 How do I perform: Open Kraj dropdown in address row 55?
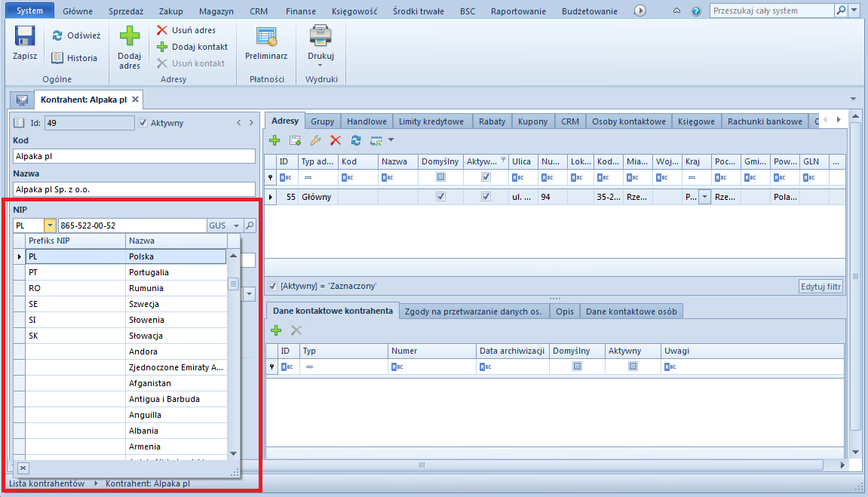coord(704,197)
